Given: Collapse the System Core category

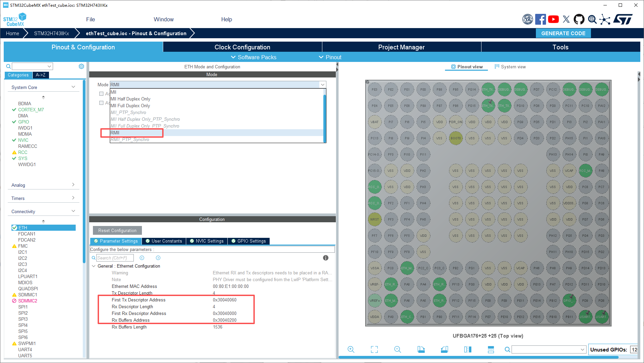Looking at the screenshot, I should tap(73, 87).
